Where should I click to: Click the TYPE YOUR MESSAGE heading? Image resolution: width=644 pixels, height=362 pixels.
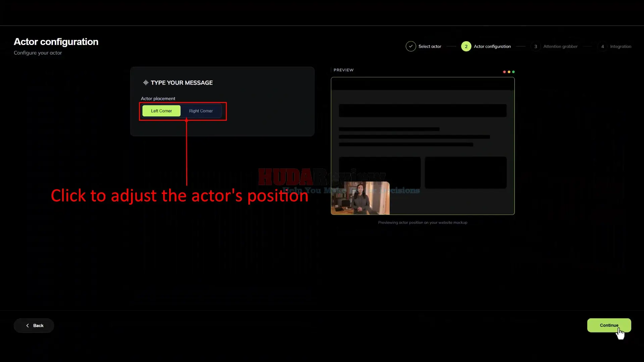pyautogui.click(x=182, y=83)
